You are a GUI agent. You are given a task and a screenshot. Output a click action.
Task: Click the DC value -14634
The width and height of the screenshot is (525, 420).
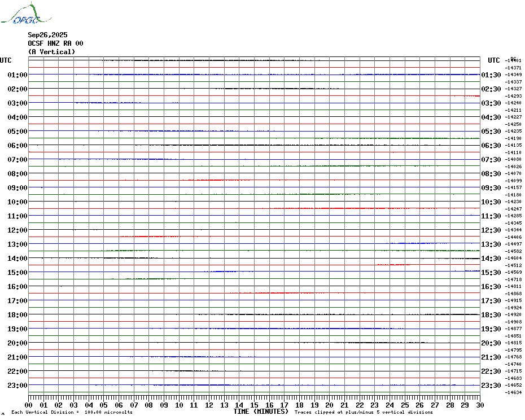(x=513, y=392)
